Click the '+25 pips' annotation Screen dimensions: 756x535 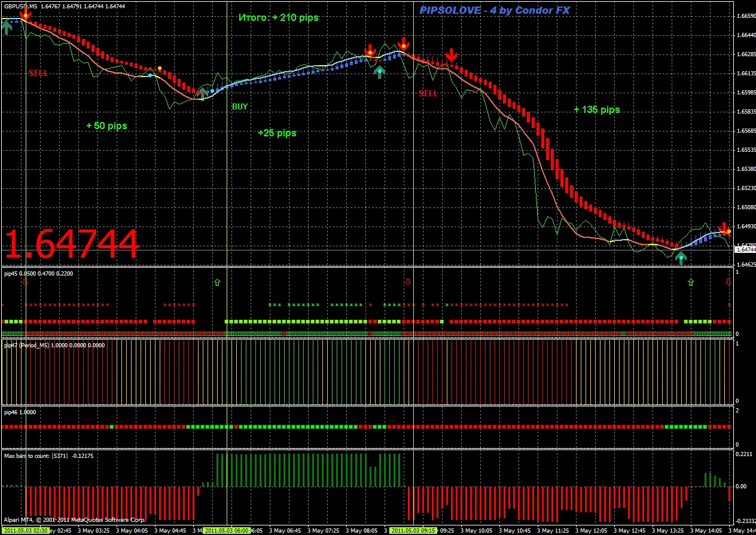pyautogui.click(x=277, y=133)
